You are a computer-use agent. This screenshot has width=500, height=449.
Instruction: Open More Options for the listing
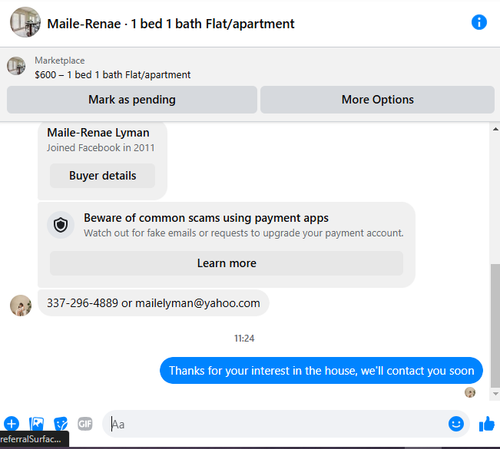[377, 100]
